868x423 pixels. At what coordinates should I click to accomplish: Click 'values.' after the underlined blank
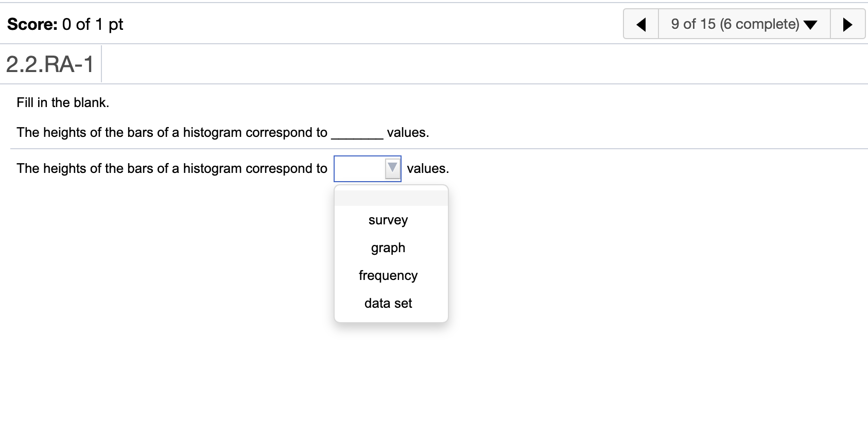point(408,132)
